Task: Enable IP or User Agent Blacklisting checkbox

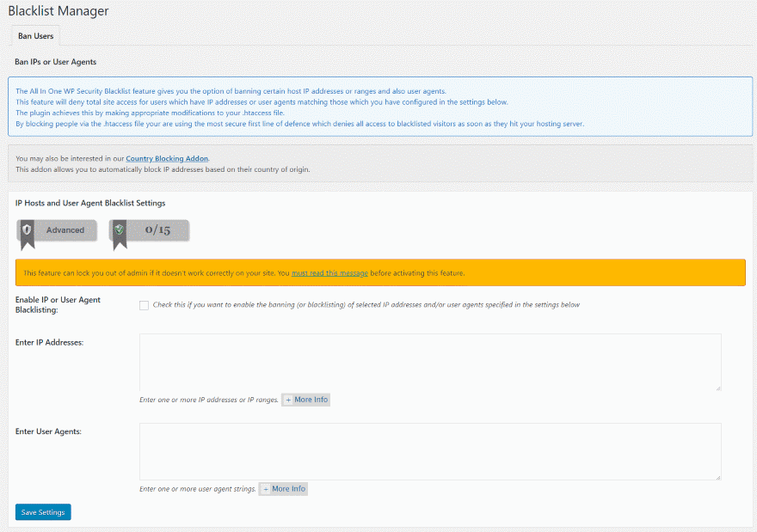Action: tap(144, 305)
